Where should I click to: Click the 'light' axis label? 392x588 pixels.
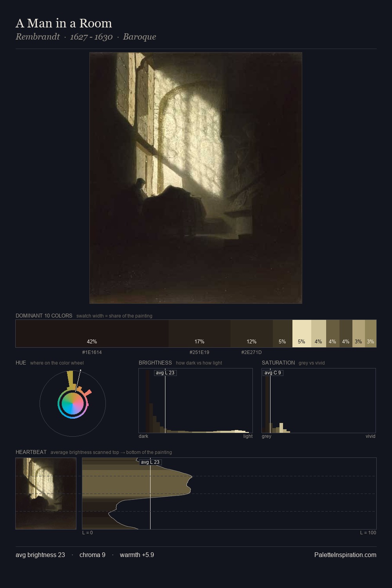click(248, 436)
